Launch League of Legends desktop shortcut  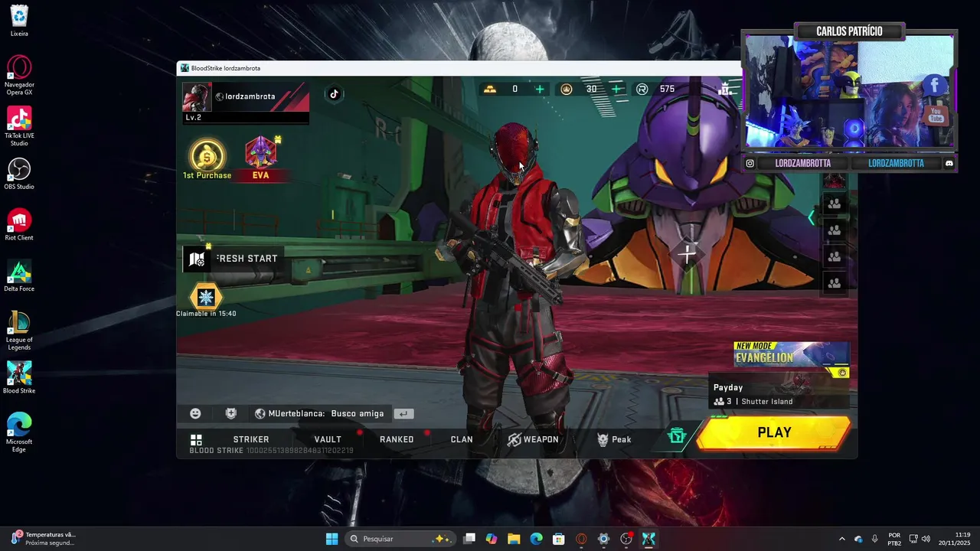19,331
